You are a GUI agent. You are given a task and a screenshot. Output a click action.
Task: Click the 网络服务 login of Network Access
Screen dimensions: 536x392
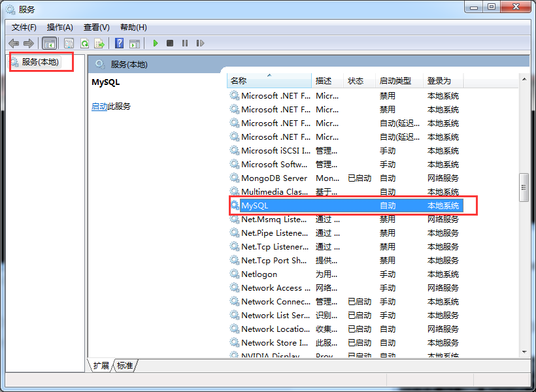point(443,287)
